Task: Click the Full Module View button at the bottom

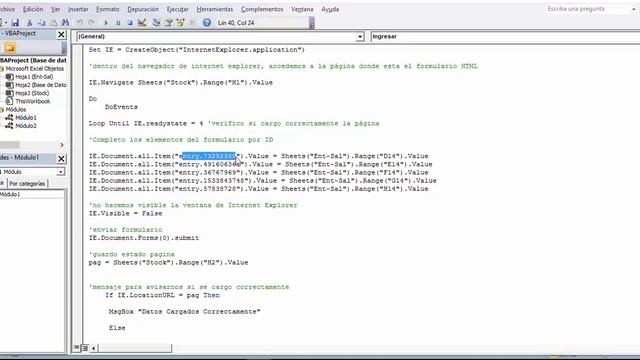Action: click(x=85, y=348)
